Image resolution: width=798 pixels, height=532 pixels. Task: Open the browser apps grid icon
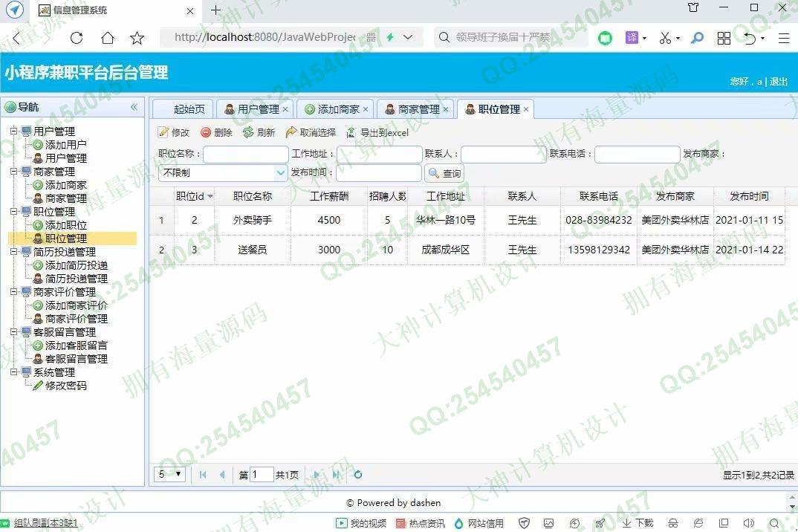click(x=724, y=38)
